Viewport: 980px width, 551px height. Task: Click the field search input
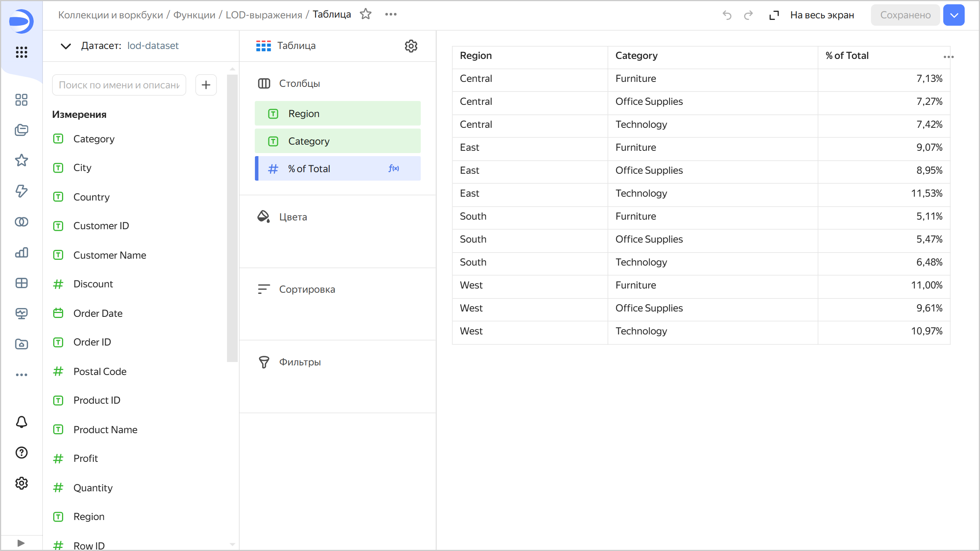(x=119, y=85)
